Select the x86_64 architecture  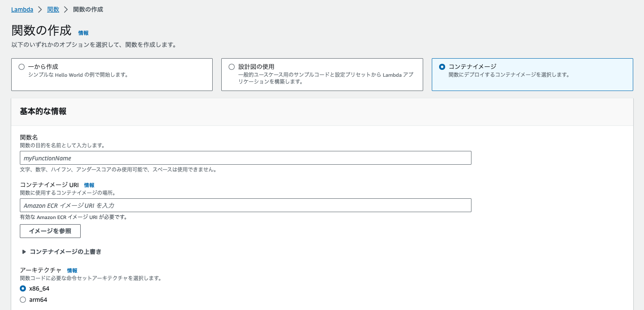[22, 288]
